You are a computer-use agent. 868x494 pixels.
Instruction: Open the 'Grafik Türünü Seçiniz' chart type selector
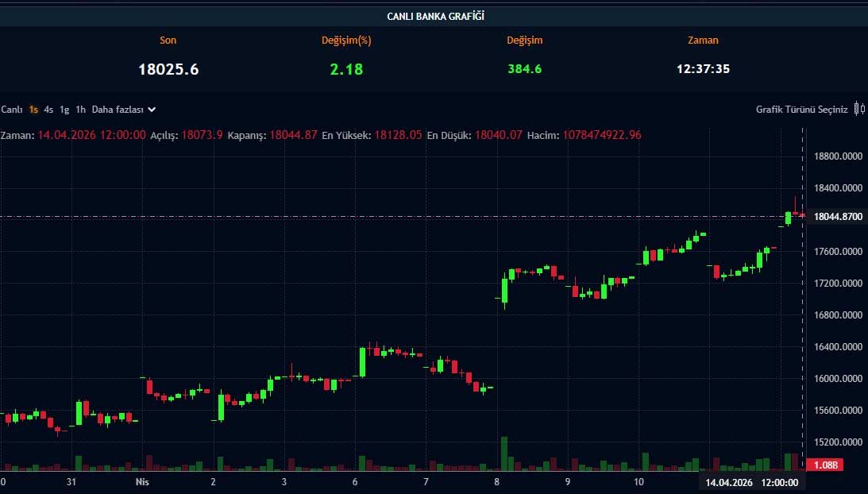801,110
